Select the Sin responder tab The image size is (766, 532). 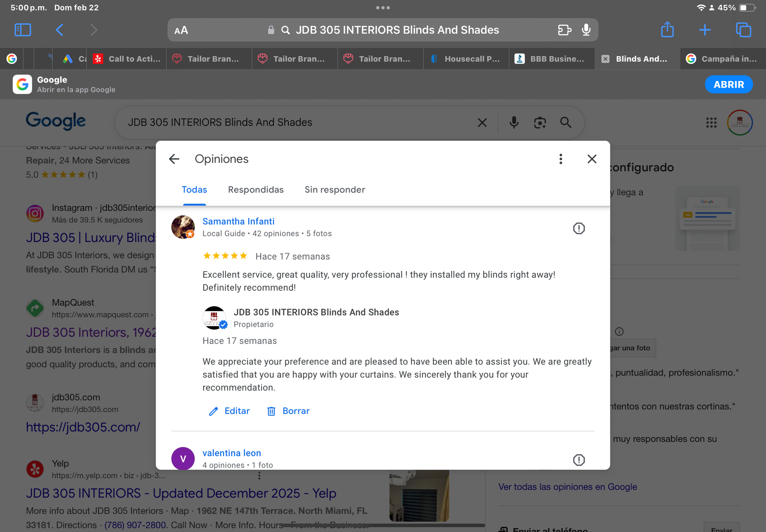click(335, 190)
